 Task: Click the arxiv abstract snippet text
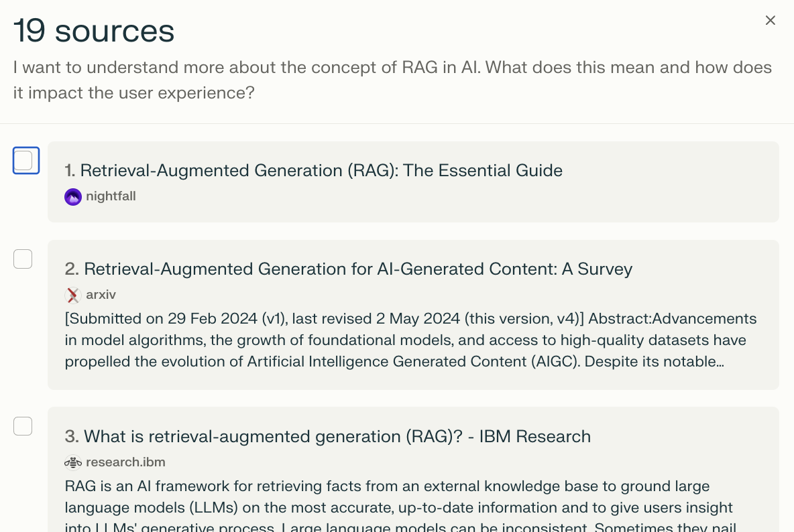pos(410,340)
